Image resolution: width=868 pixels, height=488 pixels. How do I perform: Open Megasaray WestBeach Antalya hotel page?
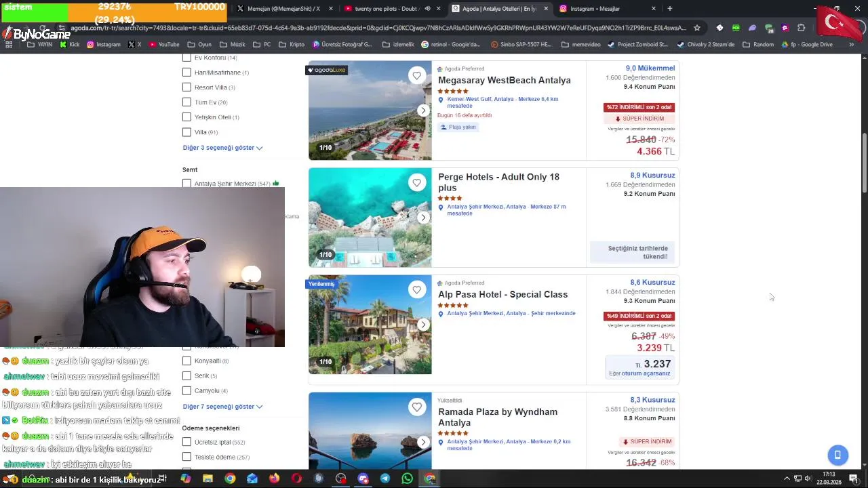click(x=505, y=81)
